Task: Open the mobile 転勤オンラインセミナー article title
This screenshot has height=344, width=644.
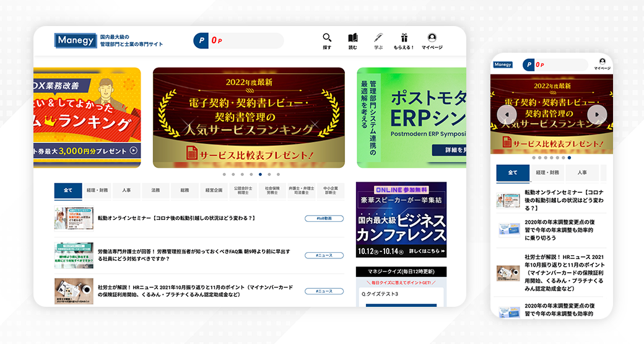Action: tap(564, 200)
